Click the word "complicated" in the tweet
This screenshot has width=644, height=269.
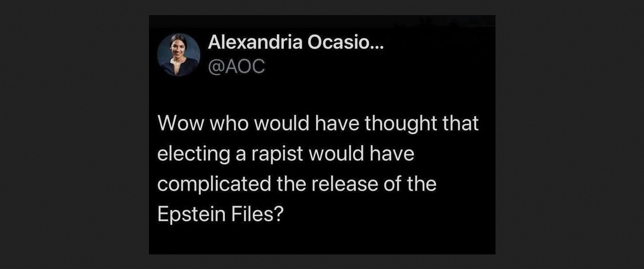(214, 184)
